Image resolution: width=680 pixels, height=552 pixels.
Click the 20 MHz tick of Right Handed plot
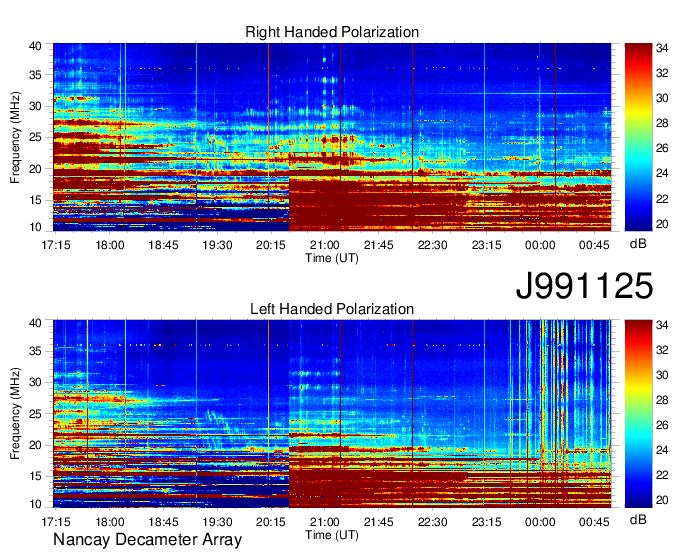36,169
